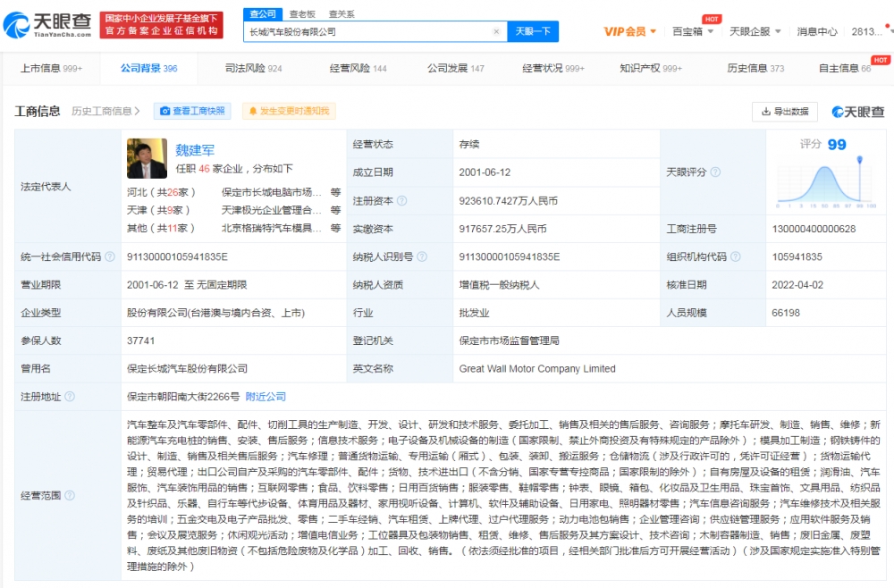Click the 国家中小企业发展子基金 red badge
Viewport: 894px width, 588px height.
click(x=161, y=25)
